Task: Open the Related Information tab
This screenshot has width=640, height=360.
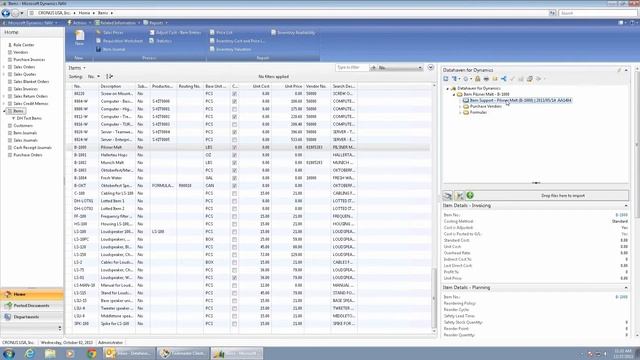Action: [x=118, y=23]
